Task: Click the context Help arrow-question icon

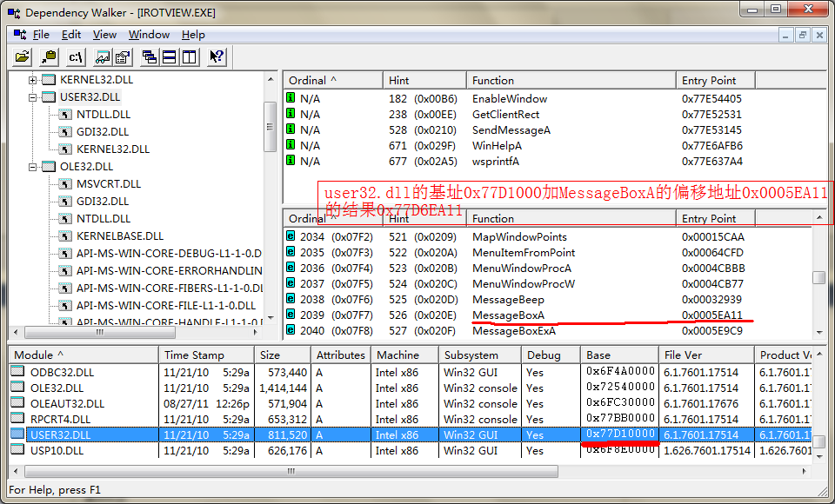Action: click(x=217, y=56)
